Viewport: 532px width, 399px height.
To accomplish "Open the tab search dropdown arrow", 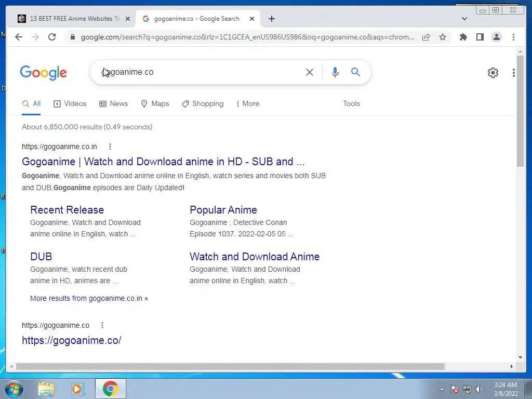I will point(464,19).
